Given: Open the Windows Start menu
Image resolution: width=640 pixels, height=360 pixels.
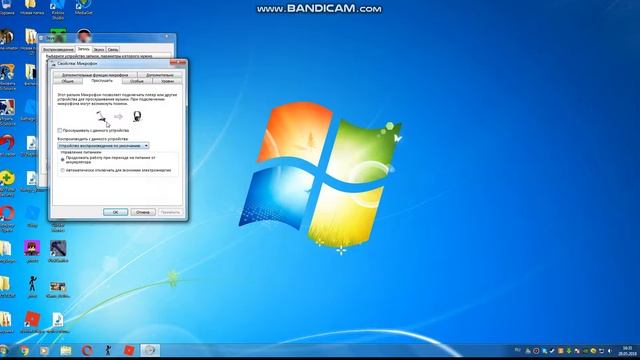Looking at the screenshot, I should [3, 350].
